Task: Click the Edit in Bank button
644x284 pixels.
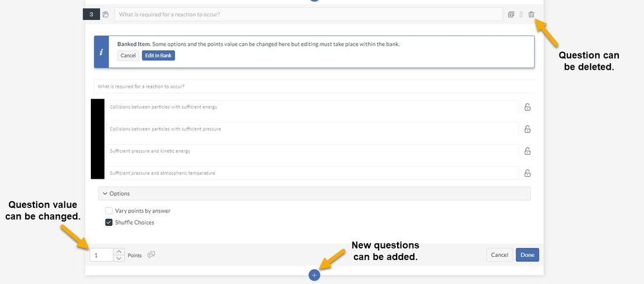Action: tap(158, 56)
